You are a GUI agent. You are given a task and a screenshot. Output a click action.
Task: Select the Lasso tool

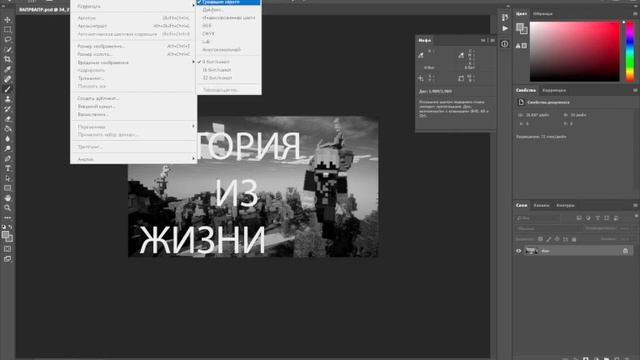(7, 40)
